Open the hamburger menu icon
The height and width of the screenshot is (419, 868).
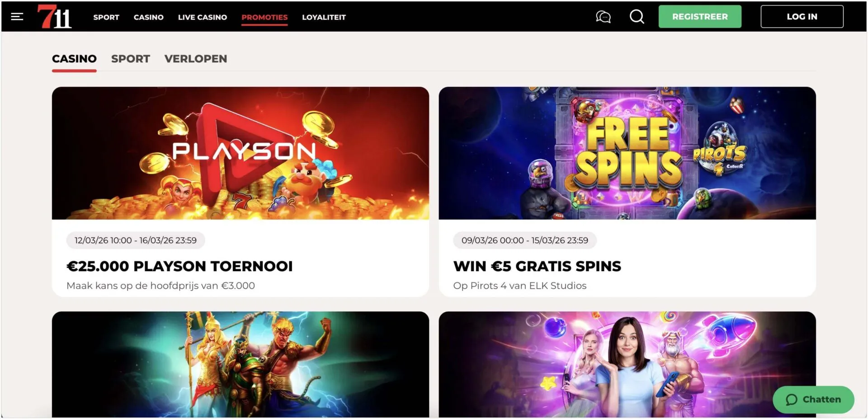(x=17, y=17)
